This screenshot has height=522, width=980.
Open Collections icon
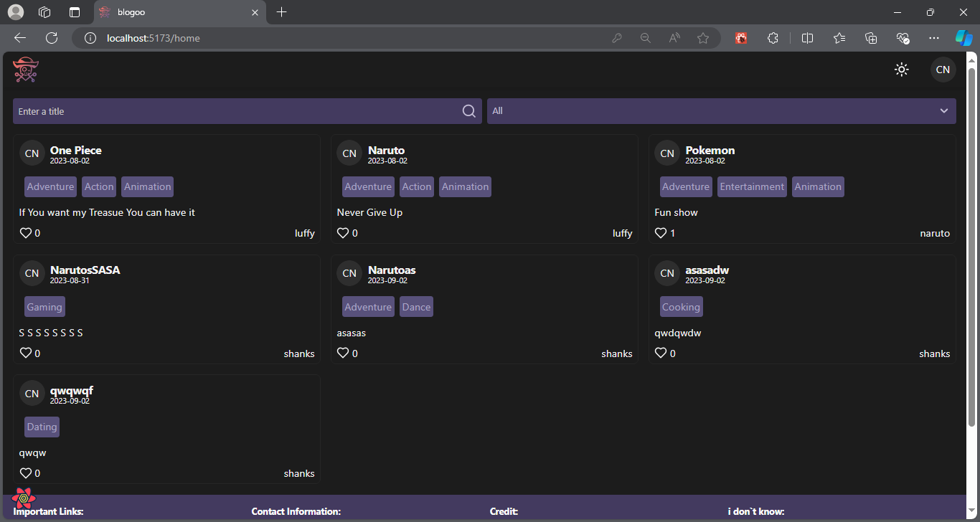click(871, 38)
